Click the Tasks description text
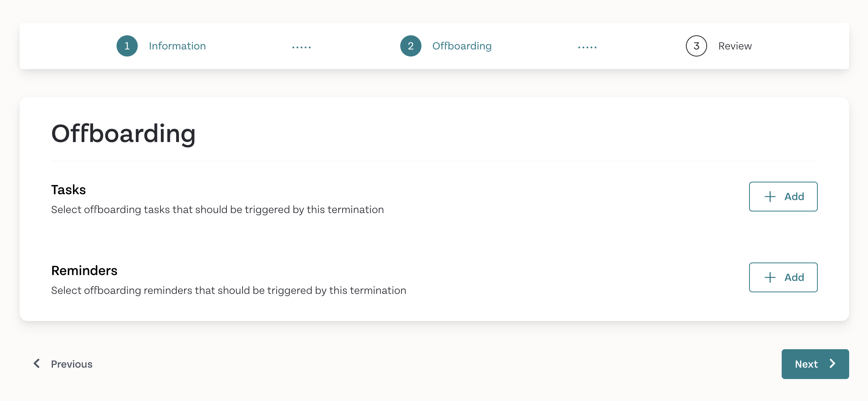868x401 pixels. pos(217,210)
